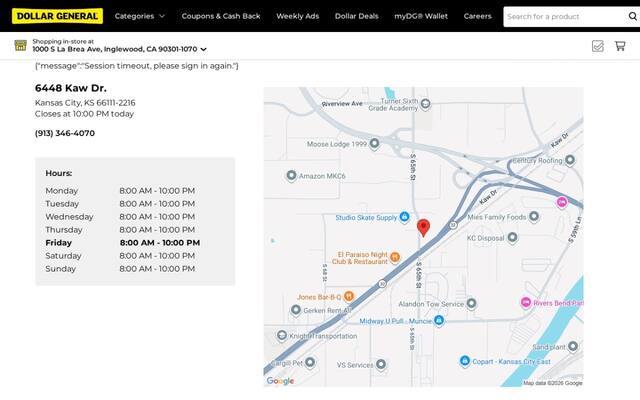640x400 pixels.
Task: Click the Cargill Pet map marker
Action: (x=310, y=362)
